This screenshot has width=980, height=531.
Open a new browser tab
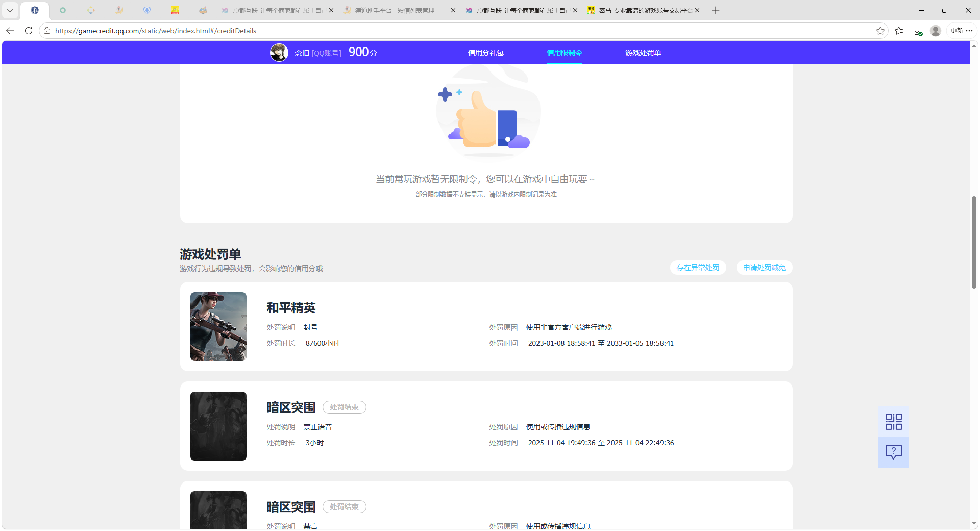(716, 10)
